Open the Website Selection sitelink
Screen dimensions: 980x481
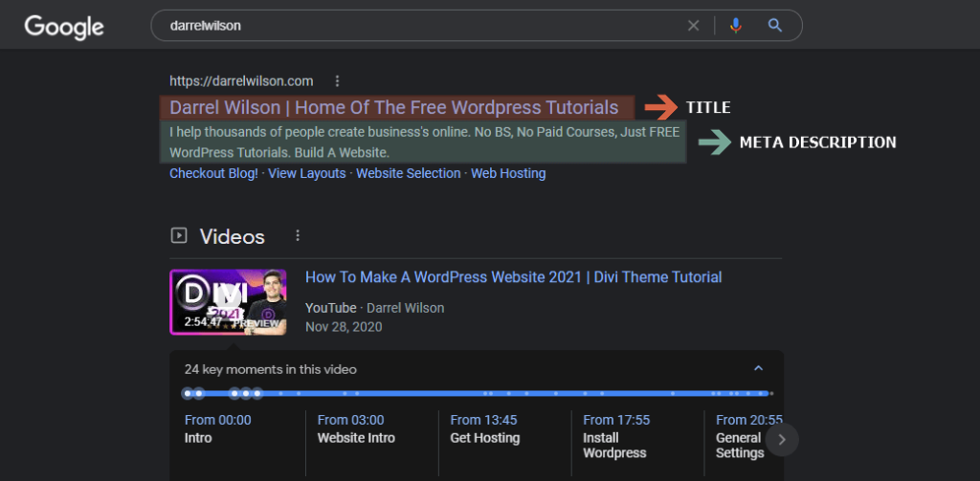(408, 173)
